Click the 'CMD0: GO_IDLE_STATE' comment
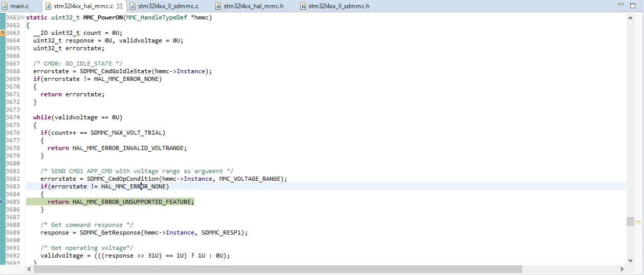The image size is (644, 275). click(x=78, y=64)
